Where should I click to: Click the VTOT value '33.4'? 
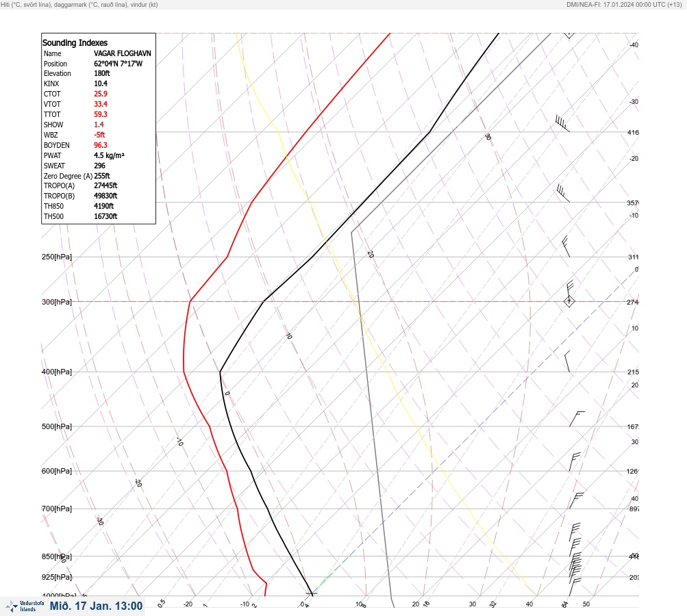click(100, 104)
